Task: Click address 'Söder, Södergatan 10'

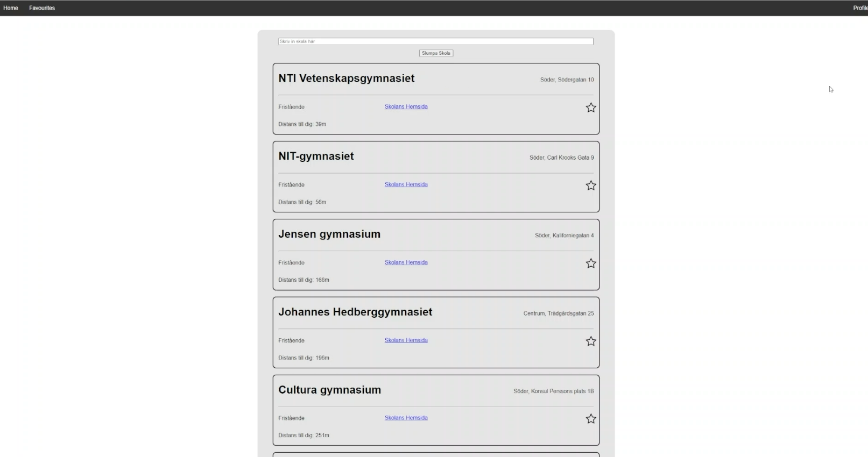Action: point(567,80)
